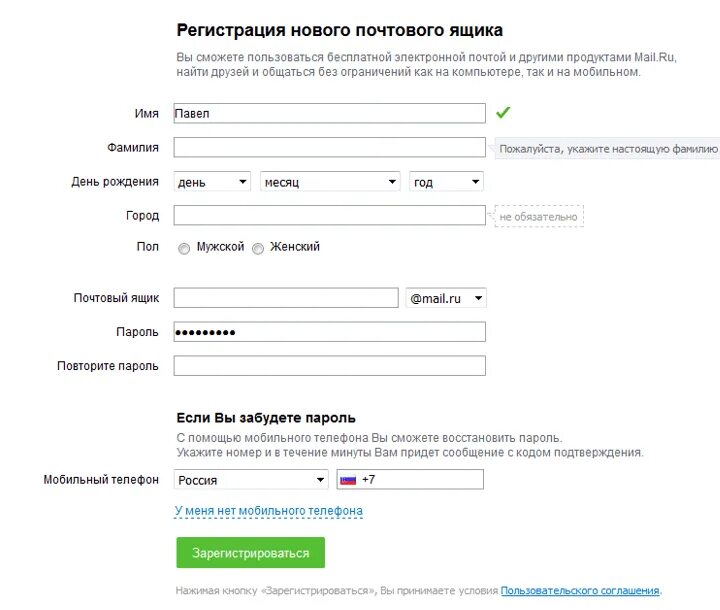
Task: Select the Женский gender radio button
Action: point(258,248)
